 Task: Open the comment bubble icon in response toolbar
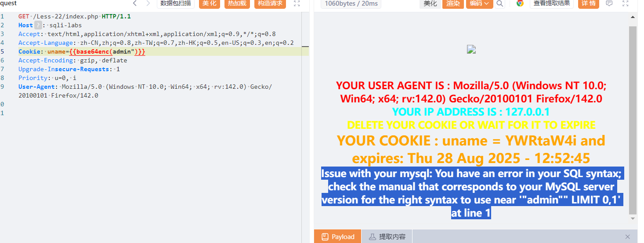click(x=609, y=4)
